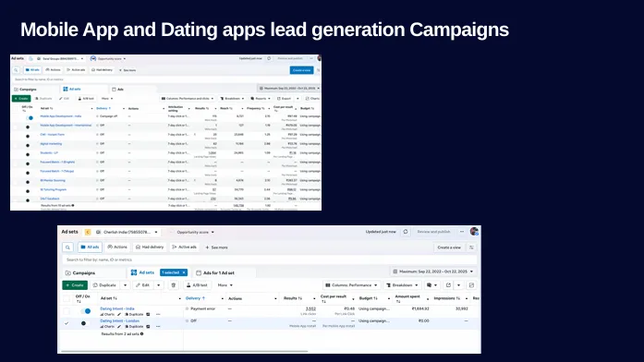Select Had delivery filter in bottom window
The width and height of the screenshot is (644, 362).
point(150,247)
